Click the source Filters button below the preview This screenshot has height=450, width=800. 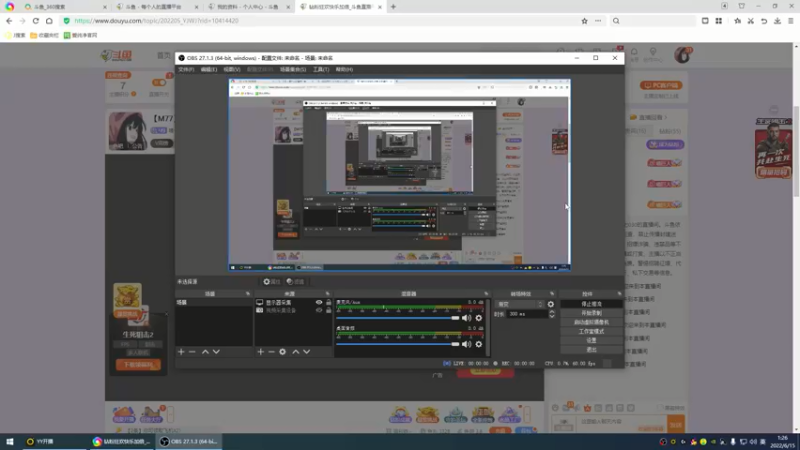coord(295,282)
